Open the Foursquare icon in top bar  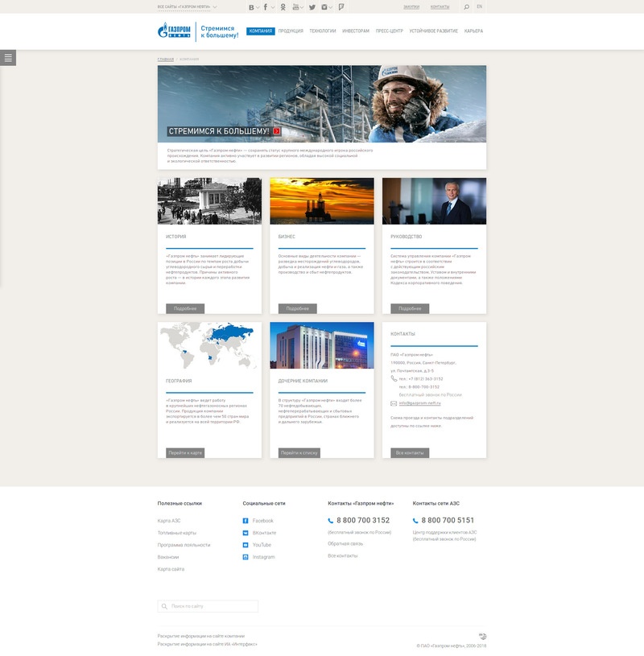coord(341,6)
